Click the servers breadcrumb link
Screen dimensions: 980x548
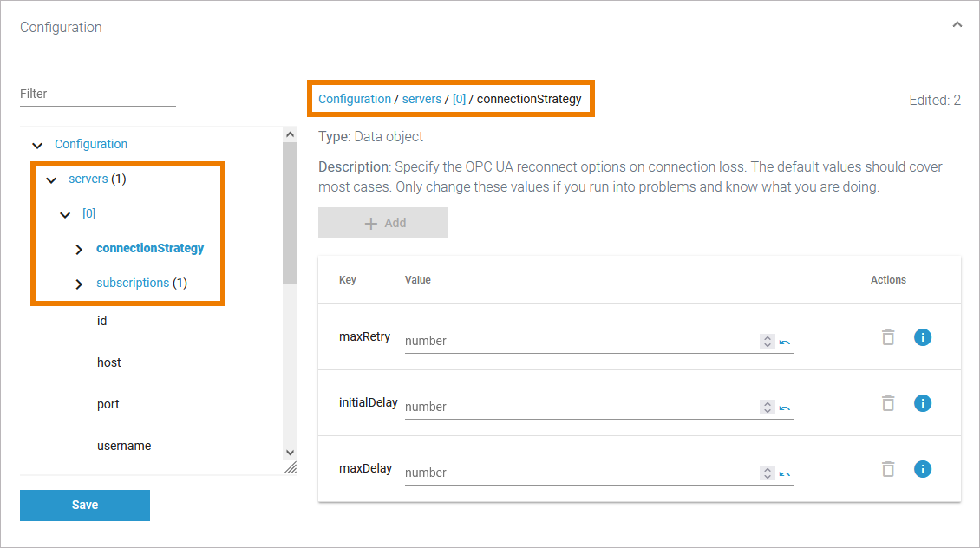[421, 99]
